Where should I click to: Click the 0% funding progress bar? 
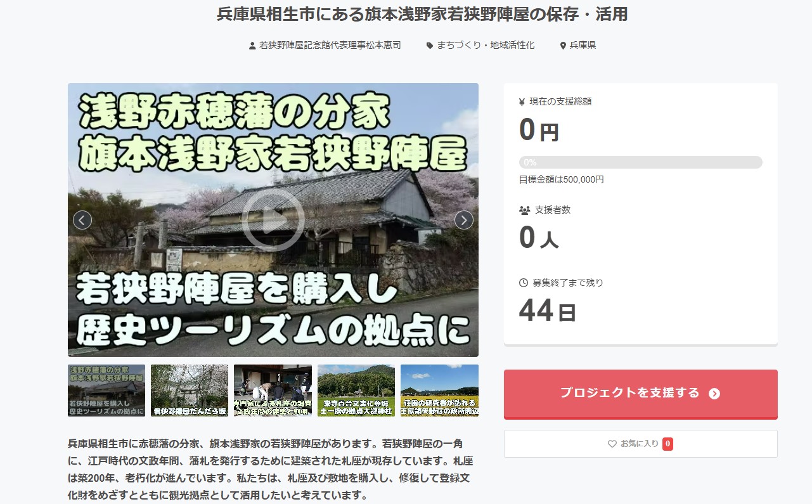[640, 162]
